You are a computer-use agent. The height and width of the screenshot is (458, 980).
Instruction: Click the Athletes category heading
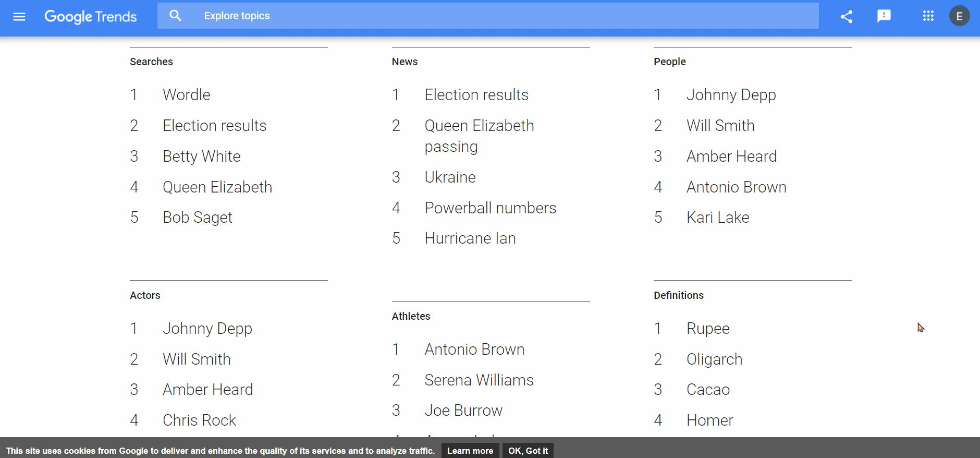click(411, 316)
